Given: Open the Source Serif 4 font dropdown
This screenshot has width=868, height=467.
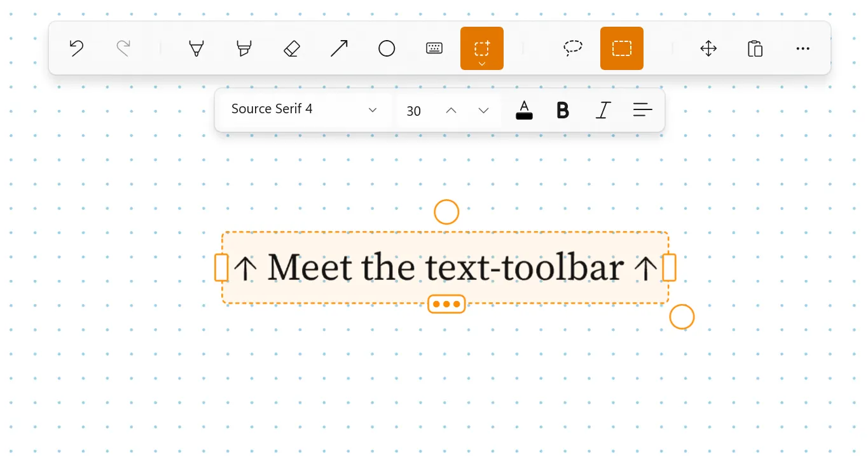Looking at the screenshot, I should click(x=305, y=109).
